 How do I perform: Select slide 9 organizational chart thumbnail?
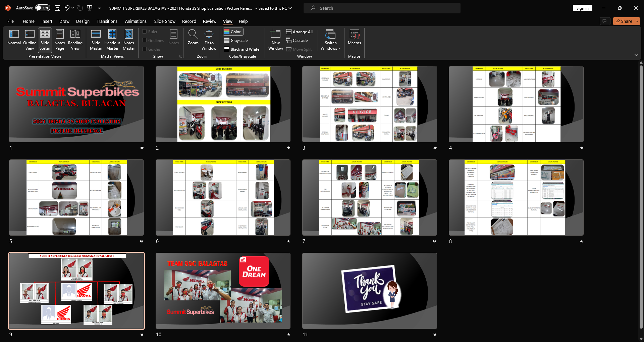pos(76,291)
